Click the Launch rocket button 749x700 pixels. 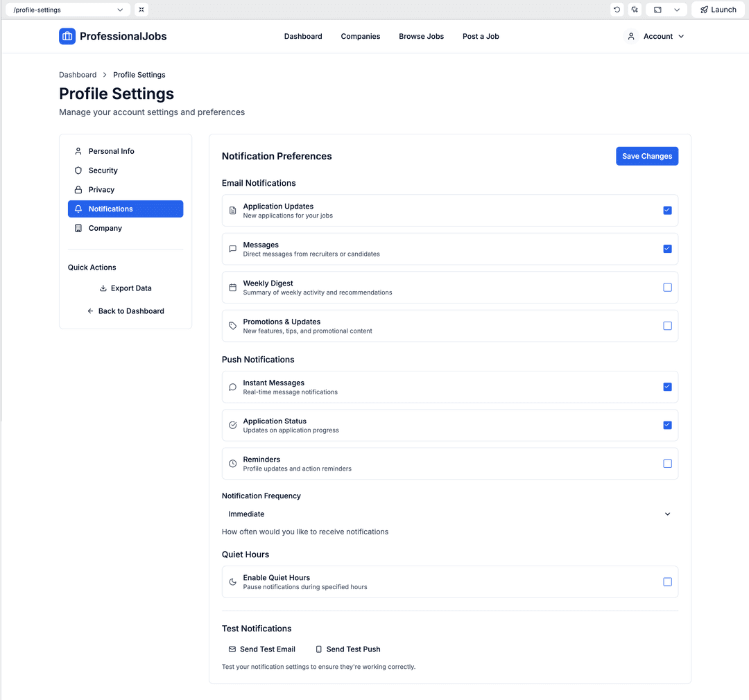pos(718,10)
